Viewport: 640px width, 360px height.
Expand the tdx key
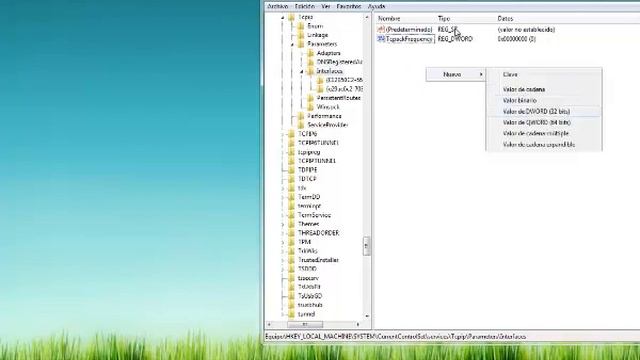pyautogui.click(x=282, y=188)
